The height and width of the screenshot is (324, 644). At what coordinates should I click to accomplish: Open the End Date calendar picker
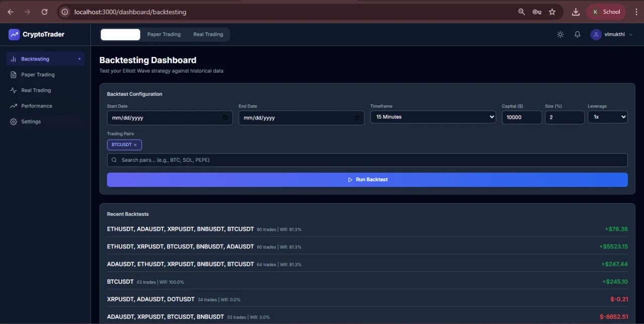[x=357, y=118]
